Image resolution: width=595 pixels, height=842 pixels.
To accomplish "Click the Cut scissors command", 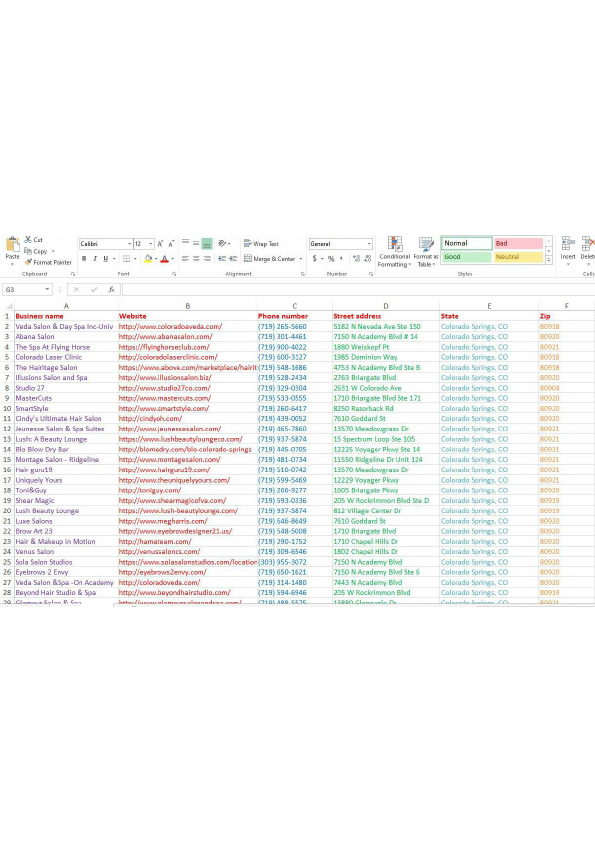I will 33,239.
